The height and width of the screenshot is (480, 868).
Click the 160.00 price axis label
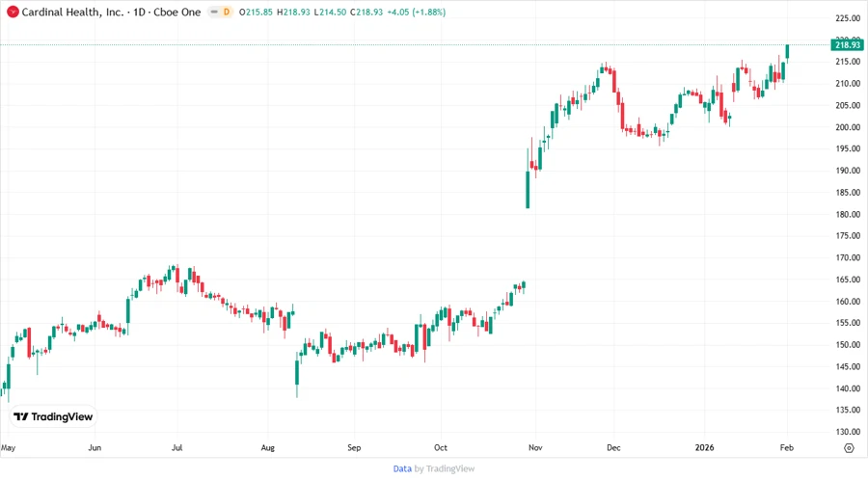(x=848, y=302)
